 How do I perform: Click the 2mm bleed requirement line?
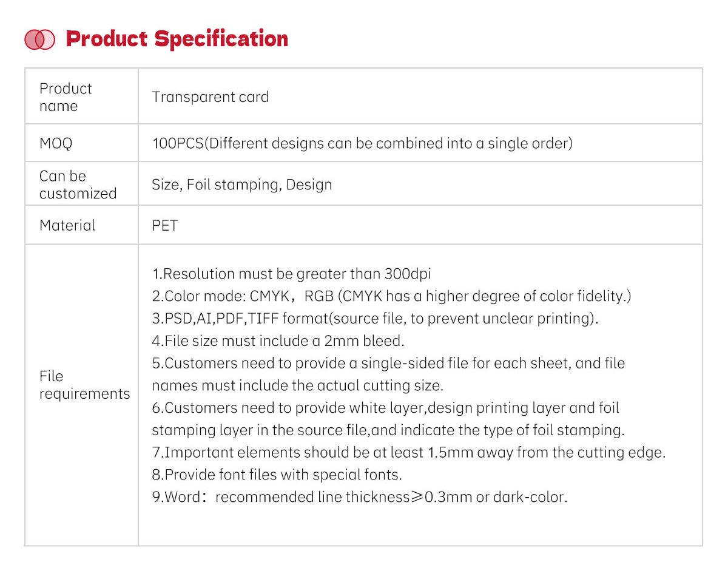point(278,341)
